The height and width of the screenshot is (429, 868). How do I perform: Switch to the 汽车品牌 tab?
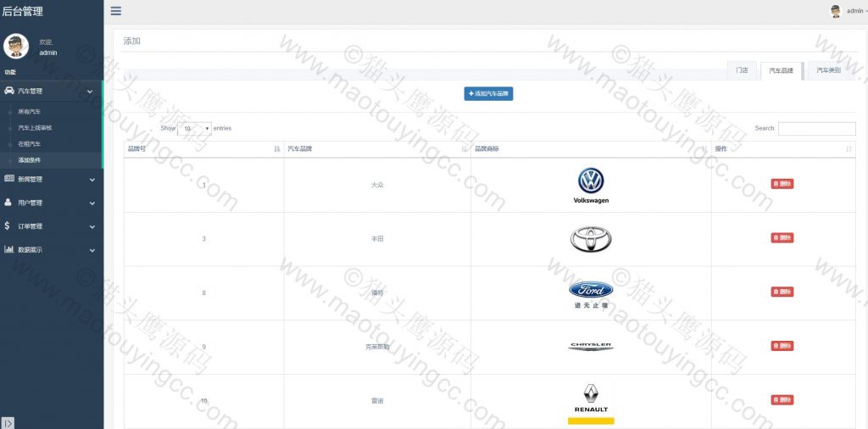click(781, 71)
